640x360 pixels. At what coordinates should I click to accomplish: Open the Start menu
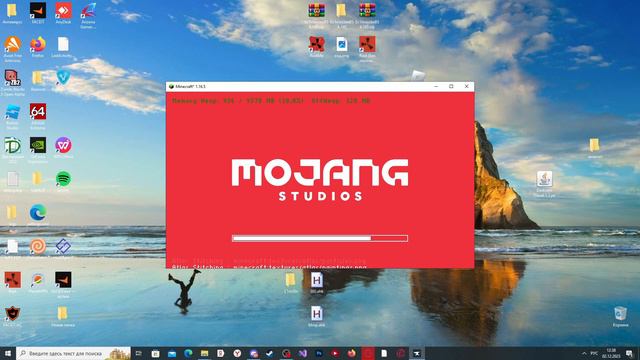pyautogui.click(x=8, y=353)
